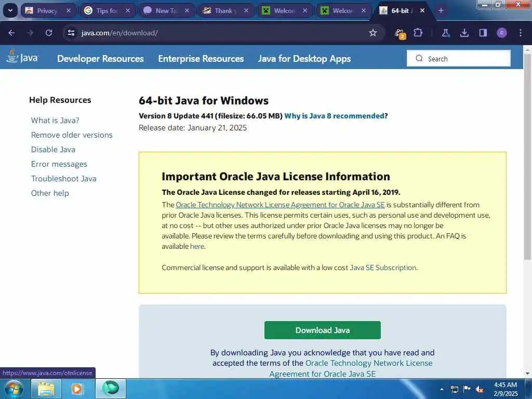Reload the current page
The image size is (532, 399).
(49, 33)
